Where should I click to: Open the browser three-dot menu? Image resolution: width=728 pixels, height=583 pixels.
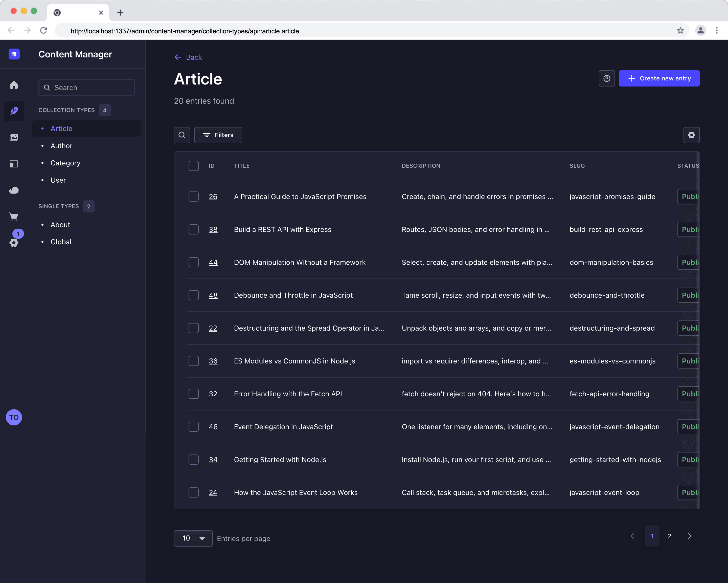point(717,31)
